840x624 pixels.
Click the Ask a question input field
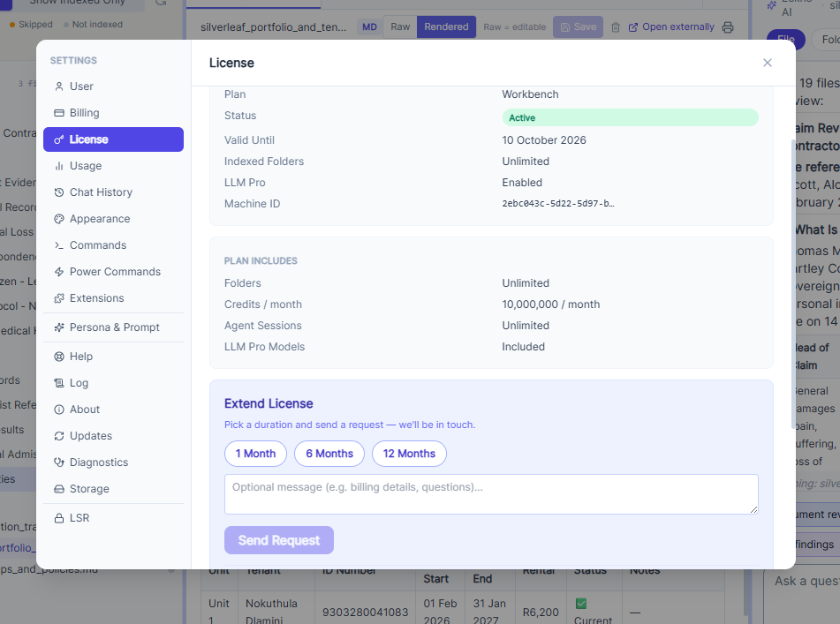(801, 581)
